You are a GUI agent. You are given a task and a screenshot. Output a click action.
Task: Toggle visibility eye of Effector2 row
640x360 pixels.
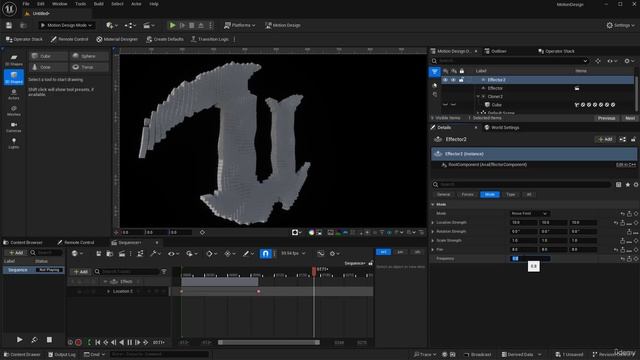coord(446,80)
